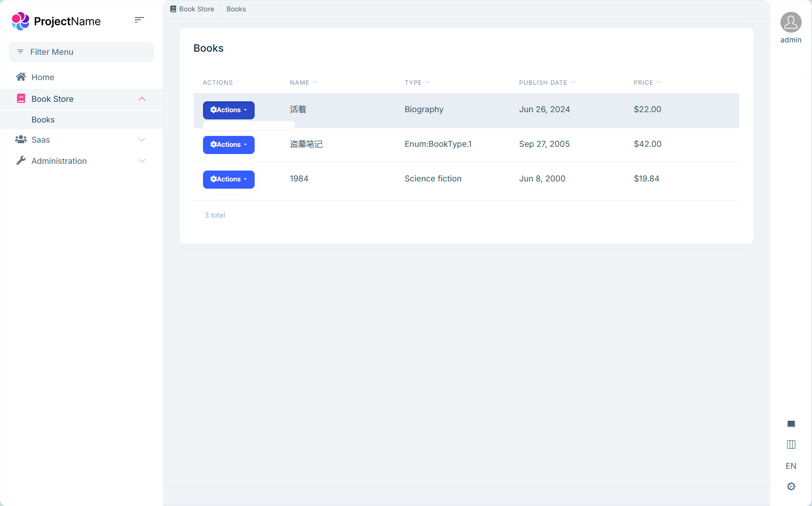
Task: Collapse the Book Store menu chevron
Action: (142, 99)
